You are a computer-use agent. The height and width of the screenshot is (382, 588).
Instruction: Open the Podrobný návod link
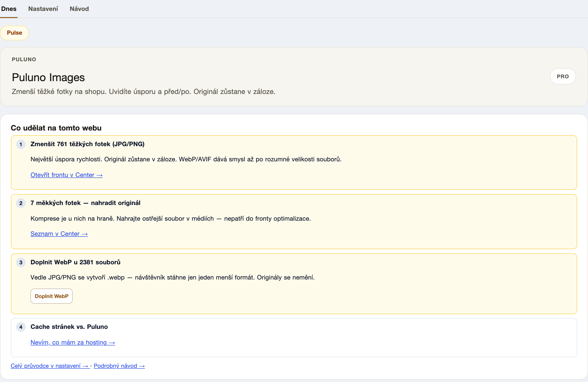119,366
